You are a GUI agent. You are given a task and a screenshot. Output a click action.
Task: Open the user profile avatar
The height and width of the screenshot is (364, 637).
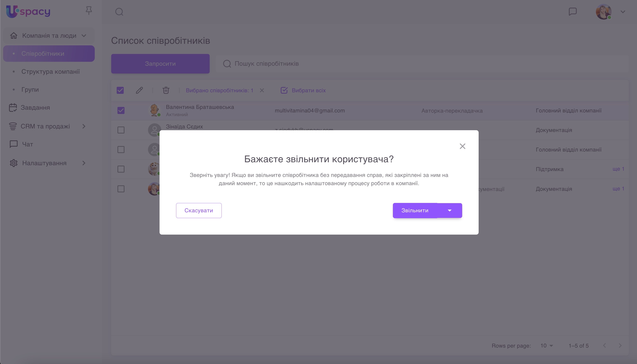click(604, 12)
